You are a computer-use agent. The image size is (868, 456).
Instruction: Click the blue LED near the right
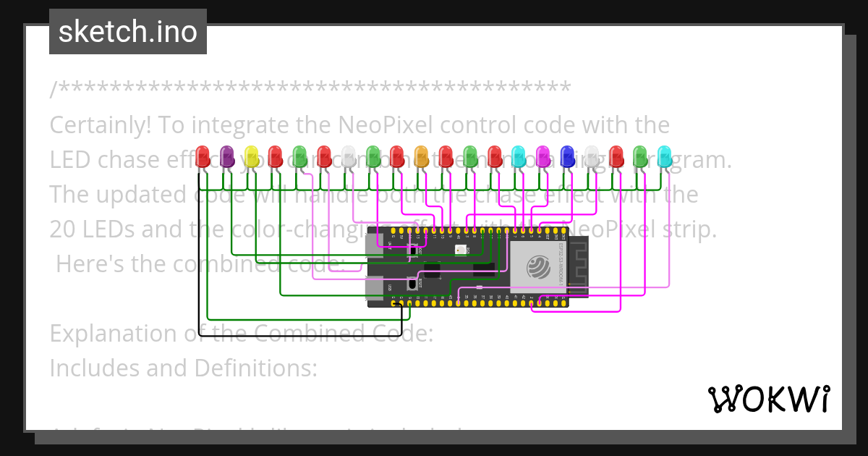tap(566, 158)
